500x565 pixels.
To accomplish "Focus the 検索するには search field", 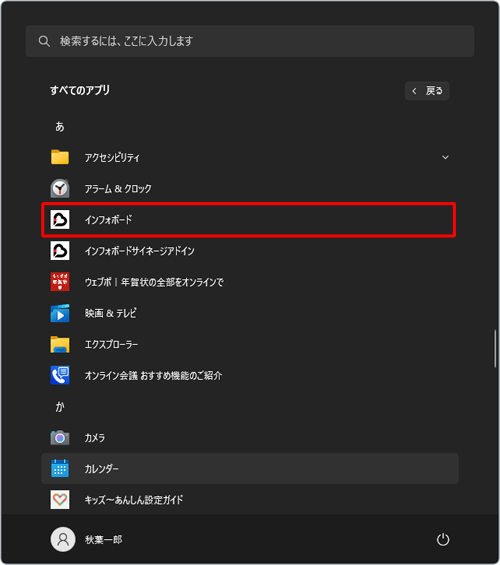I will [250, 41].
